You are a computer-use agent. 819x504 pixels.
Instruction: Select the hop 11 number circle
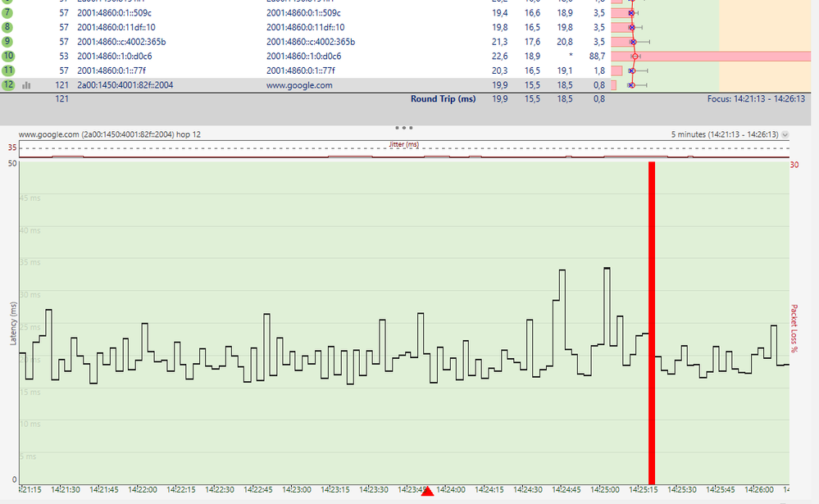coord(8,70)
